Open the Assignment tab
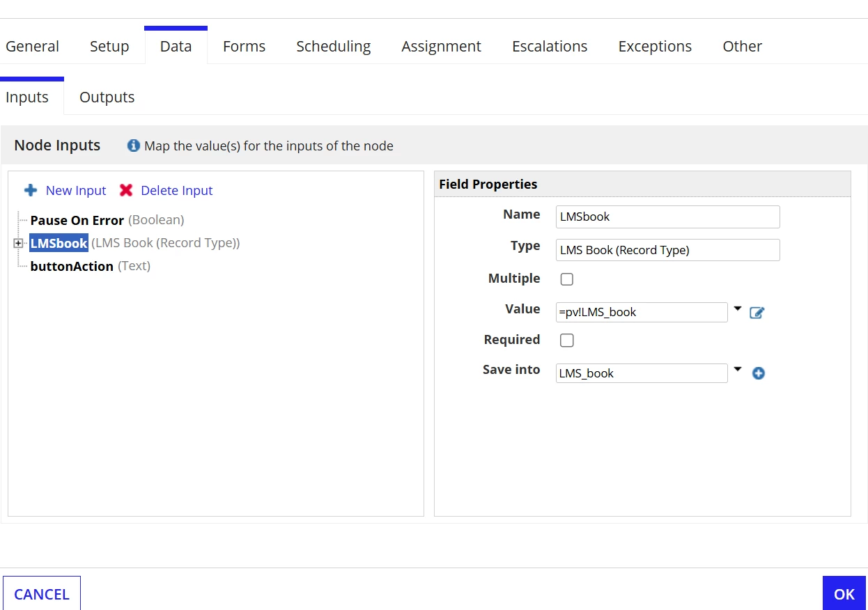The image size is (868, 610). tap(441, 47)
